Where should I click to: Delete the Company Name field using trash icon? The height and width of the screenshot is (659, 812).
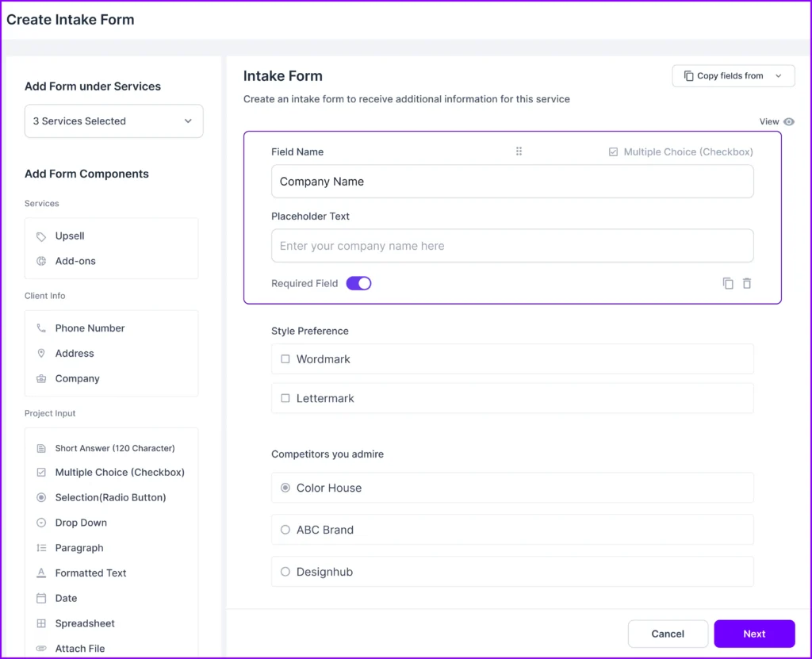[x=746, y=283]
